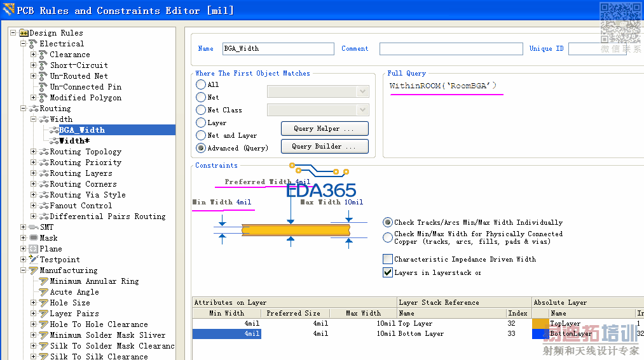644x360 pixels.
Task: Click the Width* rule icon
Action: 54,141
